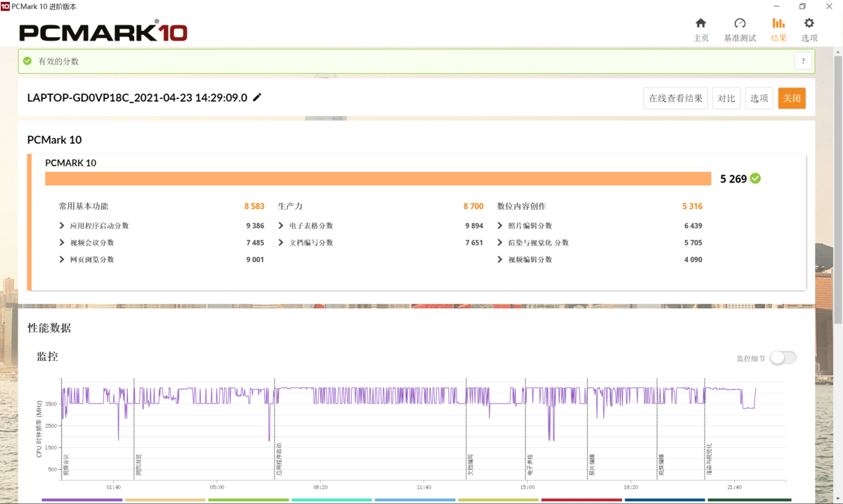843x504 pixels.
Task: Click the title bar PCMark app icon
Action: pyautogui.click(x=6, y=6)
